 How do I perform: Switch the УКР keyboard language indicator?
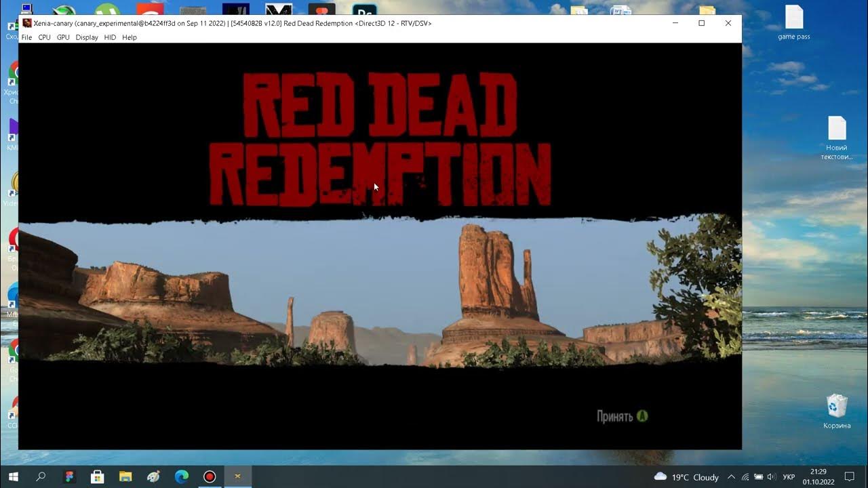789,477
